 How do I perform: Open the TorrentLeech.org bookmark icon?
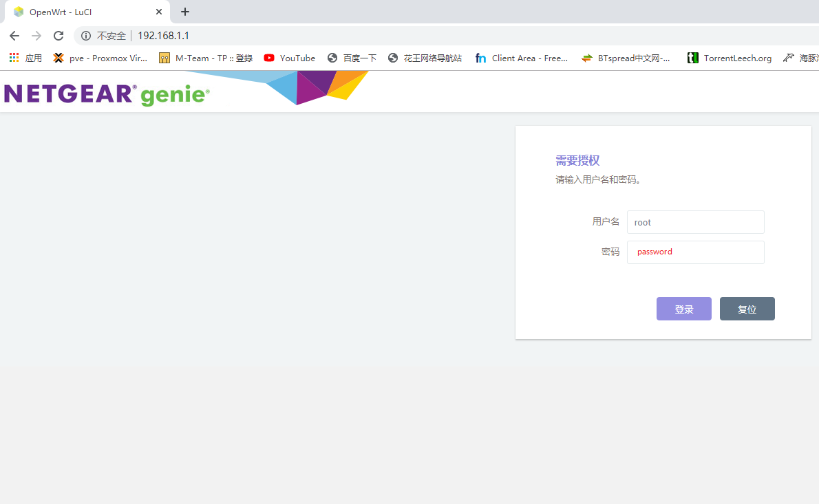point(692,58)
